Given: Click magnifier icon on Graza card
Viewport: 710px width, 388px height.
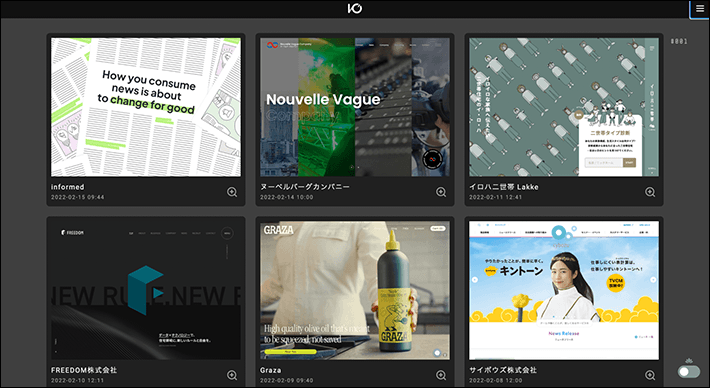Looking at the screenshot, I should tap(441, 375).
